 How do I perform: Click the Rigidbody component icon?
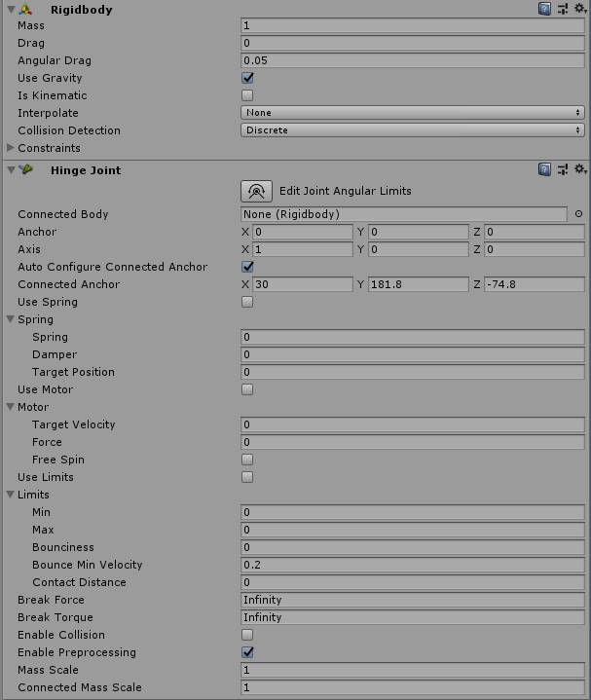[26, 9]
